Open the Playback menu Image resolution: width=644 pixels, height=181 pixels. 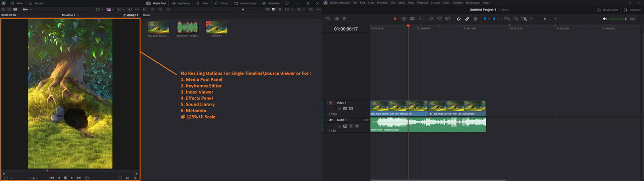(x=423, y=3)
